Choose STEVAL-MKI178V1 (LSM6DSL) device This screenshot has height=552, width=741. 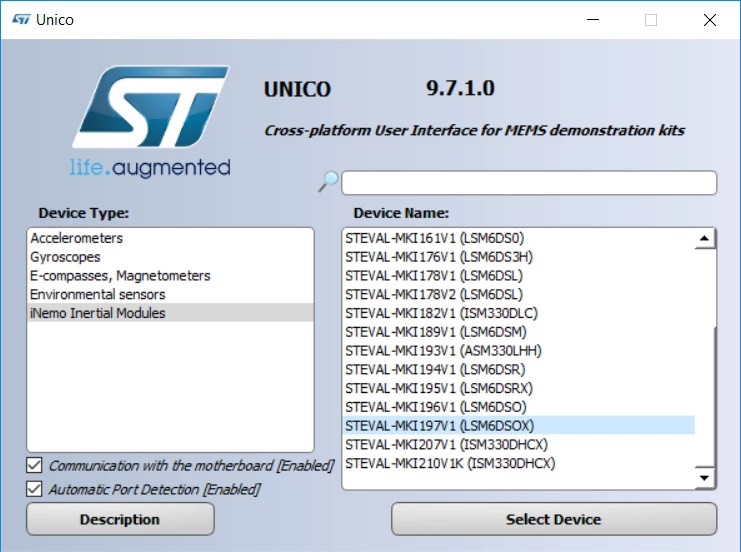point(519,276)
